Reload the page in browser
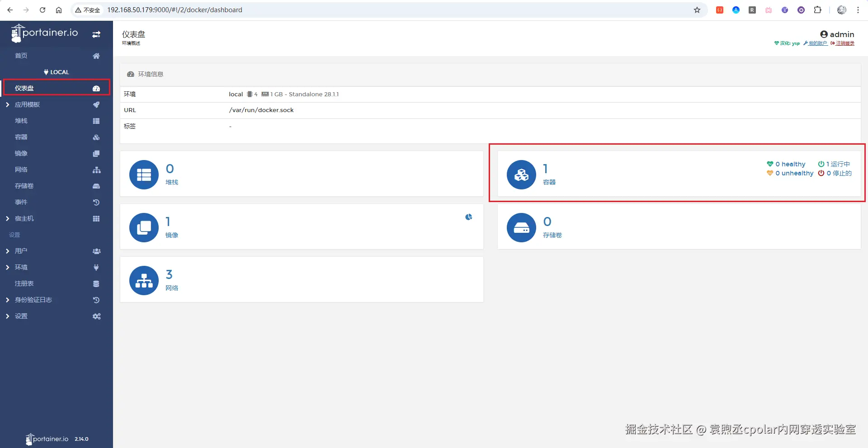The image size is (868, 448). [42, 10]
